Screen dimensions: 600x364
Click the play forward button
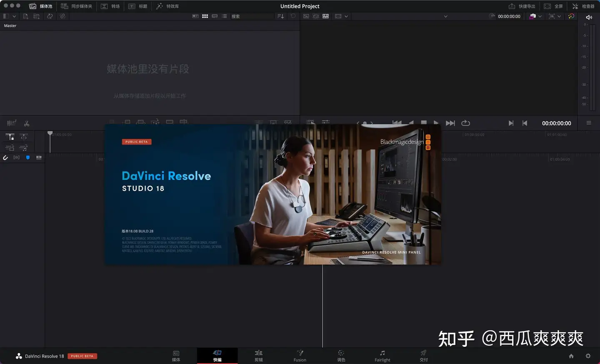coord(436,123)
